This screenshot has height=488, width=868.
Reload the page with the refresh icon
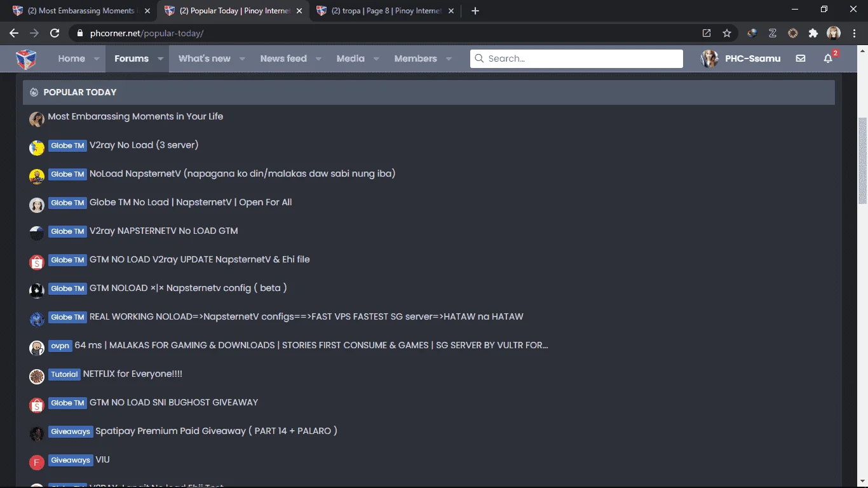(x=55, y=33)
